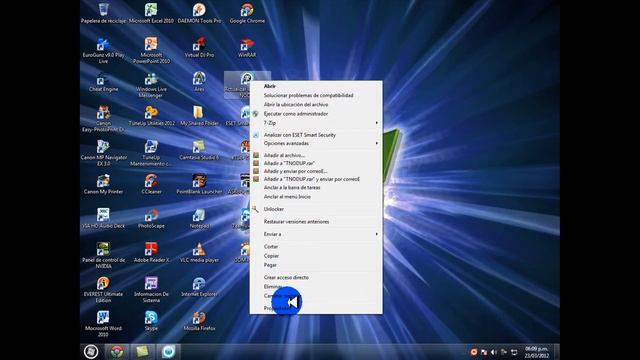The image size is (640, 360).
Task: Choose Añadir y enviar por correo...
Action: pyautogui.click(x=316, y=171)
